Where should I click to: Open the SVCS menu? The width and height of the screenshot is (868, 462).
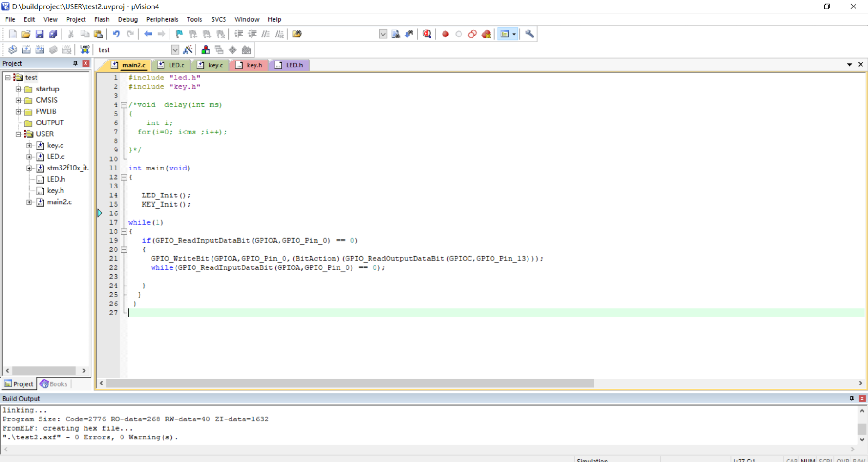pos(219,19)
